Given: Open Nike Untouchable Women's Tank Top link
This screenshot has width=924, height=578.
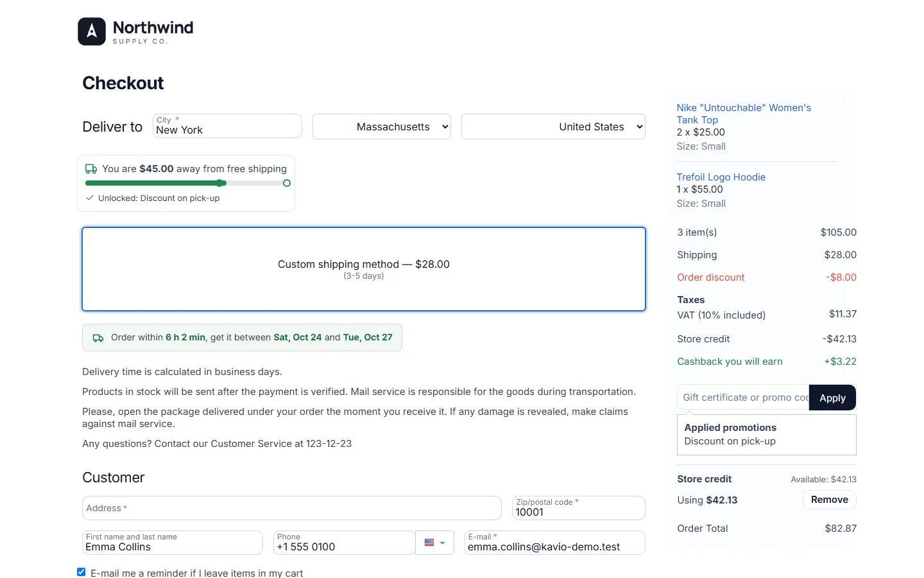Looking at the screenshot, I should click(x=744, y=114).
